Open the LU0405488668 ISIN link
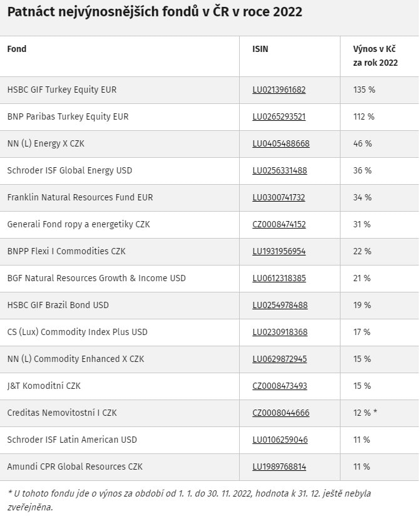420x516 pixels. [281, 144]
